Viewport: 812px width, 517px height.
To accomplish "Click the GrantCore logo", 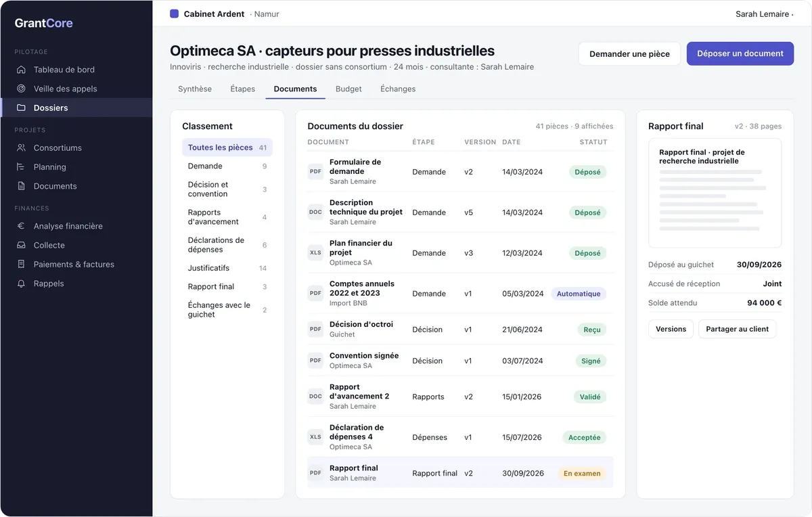I will click(x=44, y=23).
